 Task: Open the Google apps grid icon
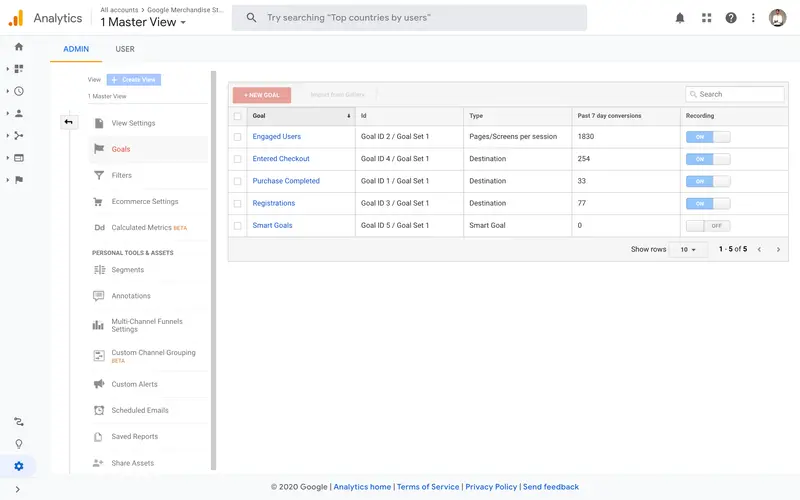point(706,18)
